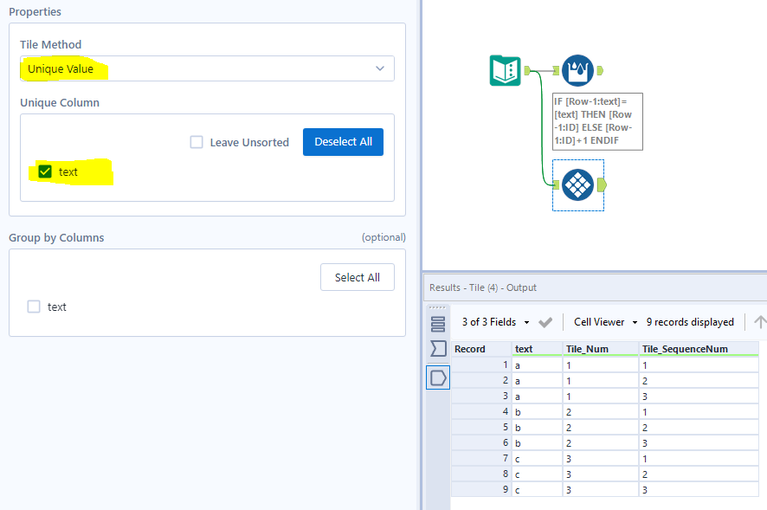This screenshot has height=510, width=767.
Task: Toggle the Leave Unsorted checkbox
Action: [196, 142]
